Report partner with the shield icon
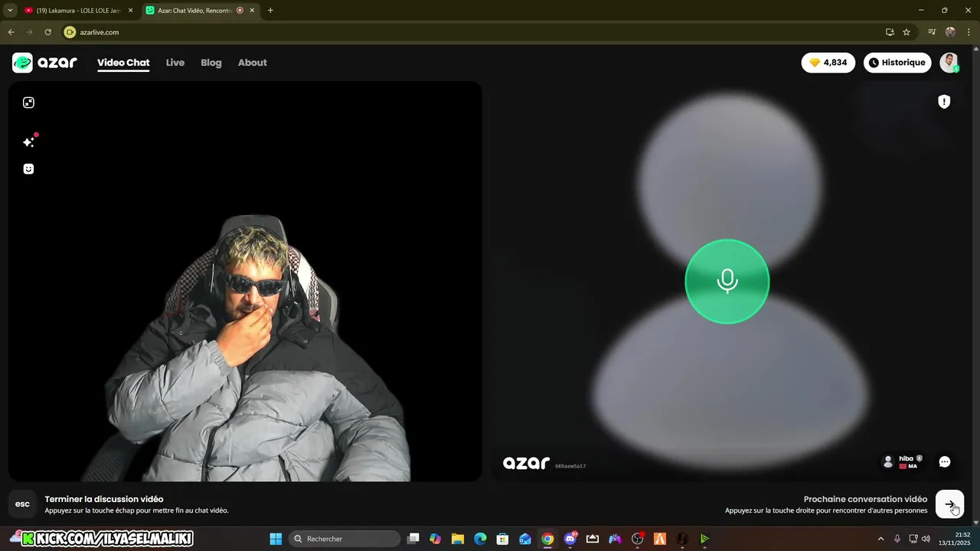 (944, 102)
